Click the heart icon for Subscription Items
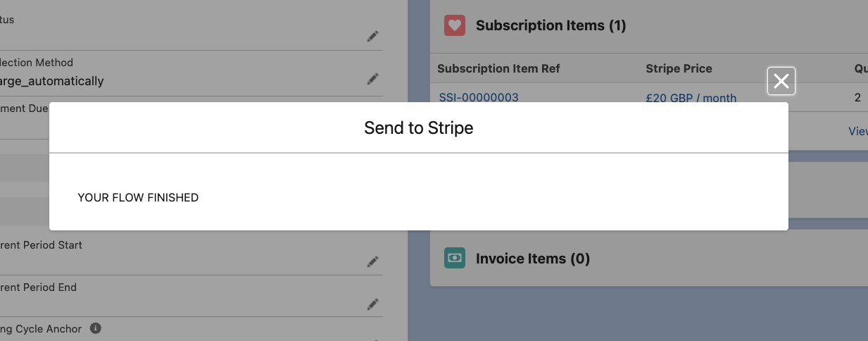This screenshot has height=341, width=868. point(455,25)
